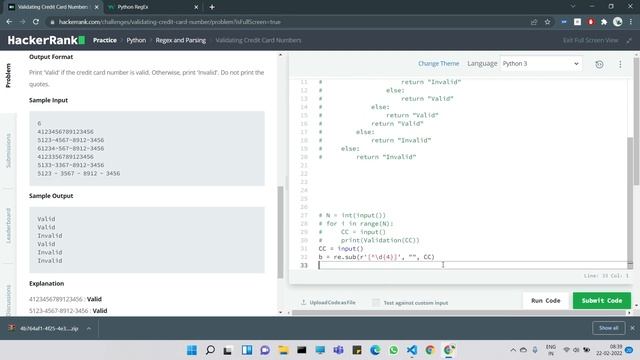Click the Valid bold text for 4123456789123456

(x=94, y=299)
